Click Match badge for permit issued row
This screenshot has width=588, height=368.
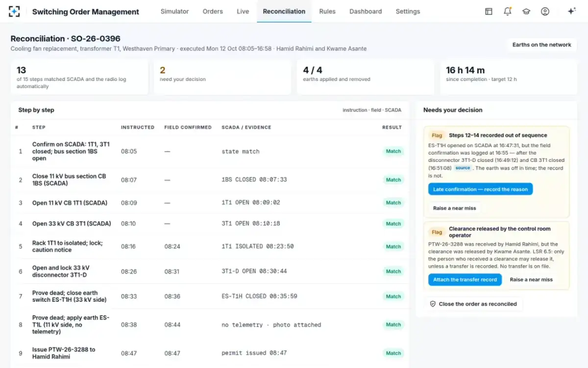(x=393, y=353)
